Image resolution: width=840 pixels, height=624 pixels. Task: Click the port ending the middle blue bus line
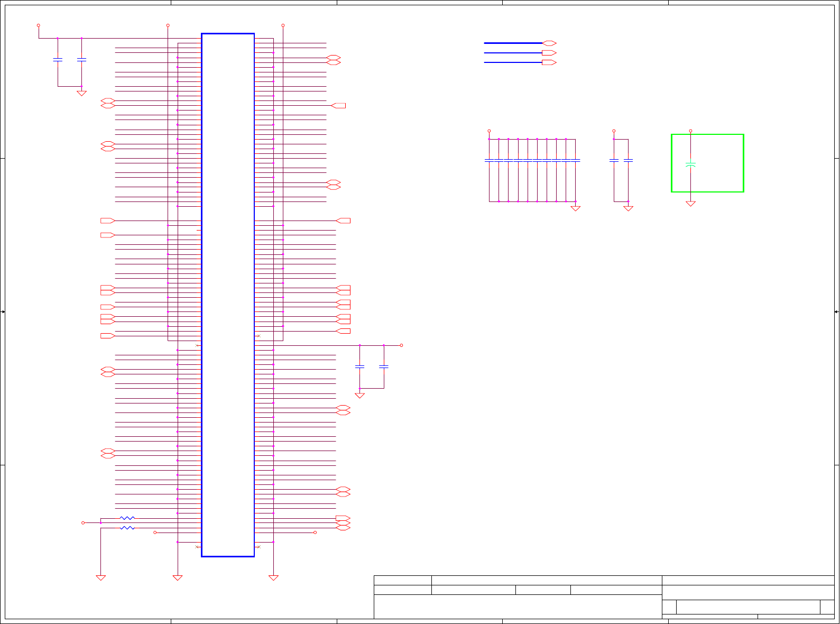click(549, 53)
